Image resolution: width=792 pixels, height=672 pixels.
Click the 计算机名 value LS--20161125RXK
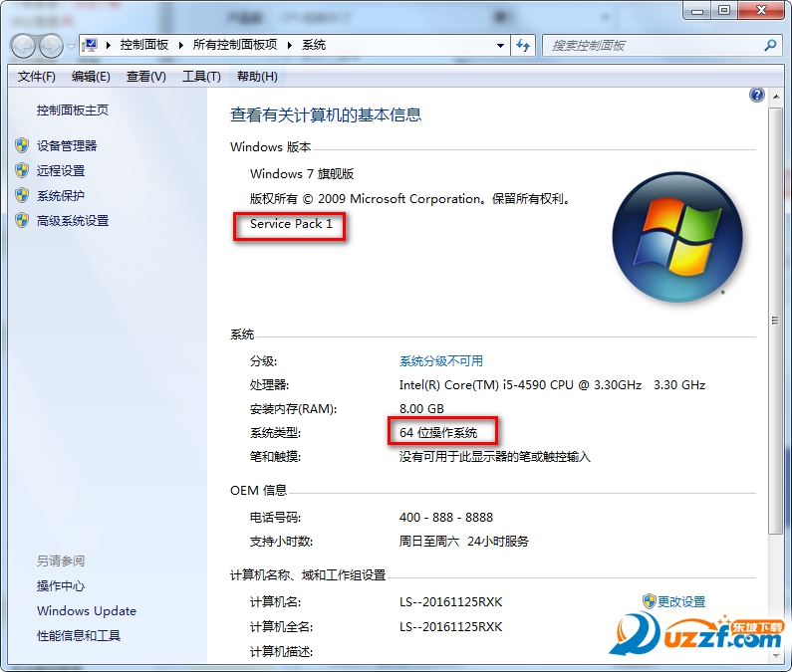pyautogui.click(x=450, y=602)
